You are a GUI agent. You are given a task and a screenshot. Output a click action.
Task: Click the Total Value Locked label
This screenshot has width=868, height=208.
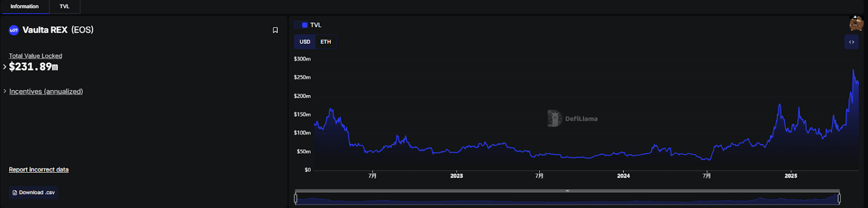click(35, 56)
